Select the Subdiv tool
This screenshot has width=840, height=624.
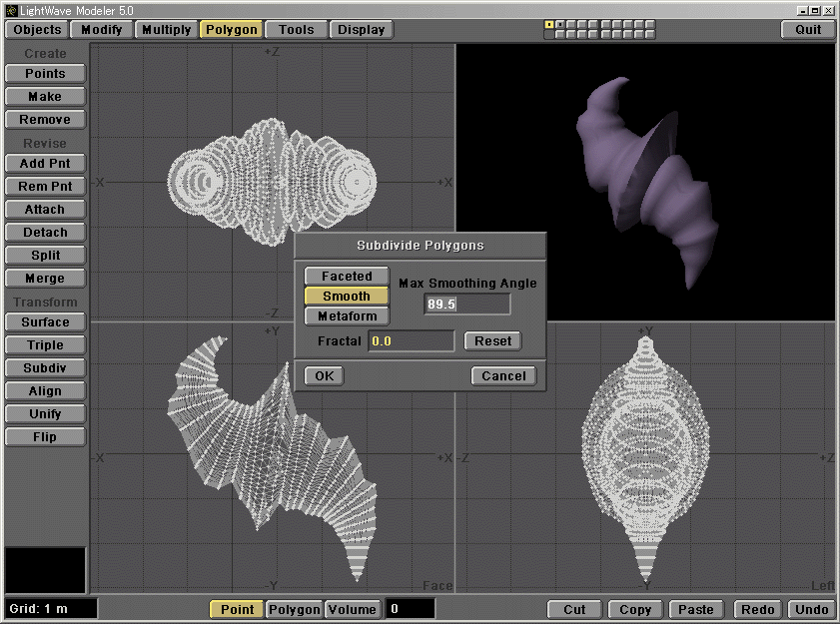45,367
